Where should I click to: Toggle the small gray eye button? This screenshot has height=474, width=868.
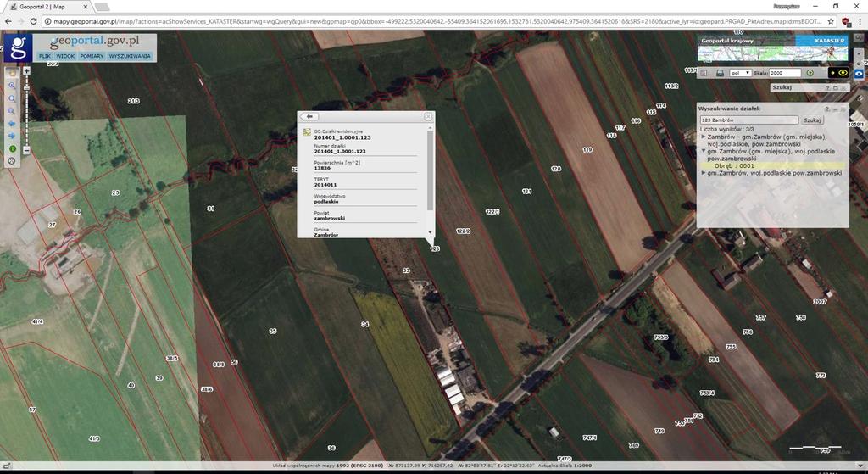coord(859,64)
